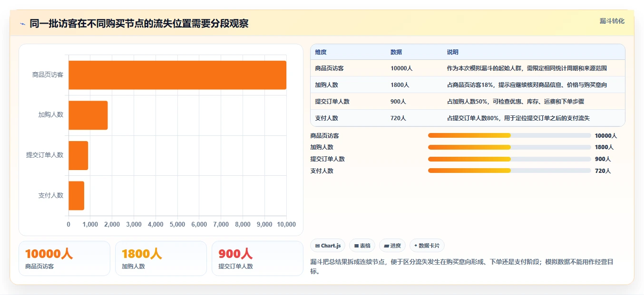Select the 数据卡片 chip
Screen dimensions: 644x295
tap(427, 246)
